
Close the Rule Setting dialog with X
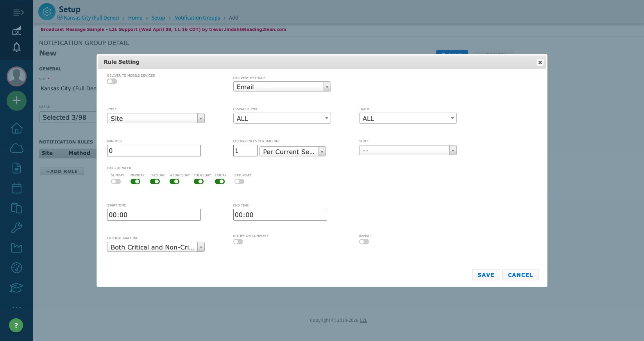click(540, 62)
